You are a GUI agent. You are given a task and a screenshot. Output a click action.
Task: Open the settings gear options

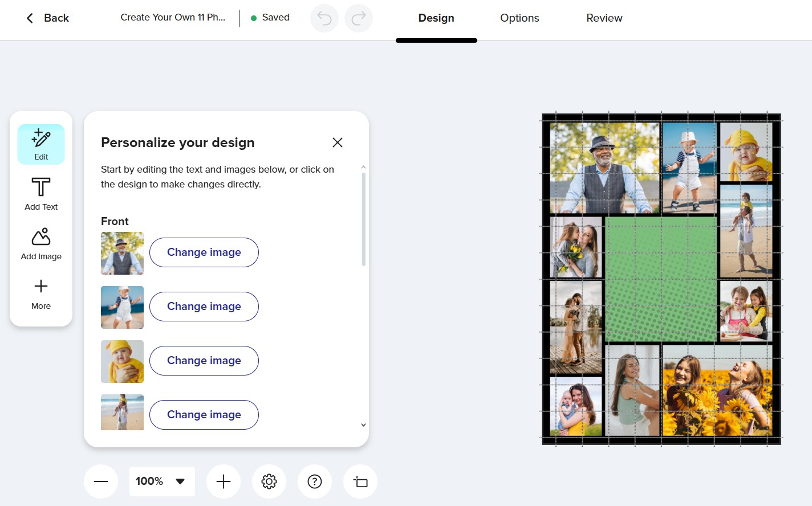tap(269, 481)
